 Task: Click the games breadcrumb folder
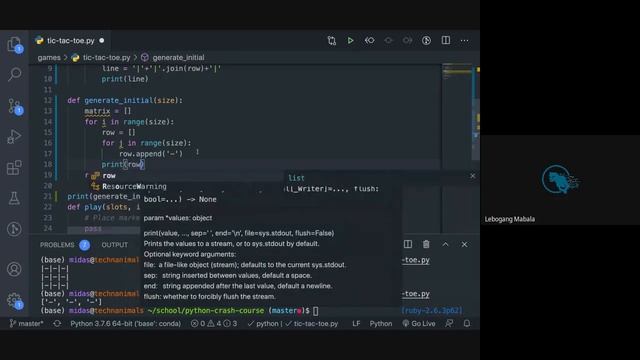49,58
